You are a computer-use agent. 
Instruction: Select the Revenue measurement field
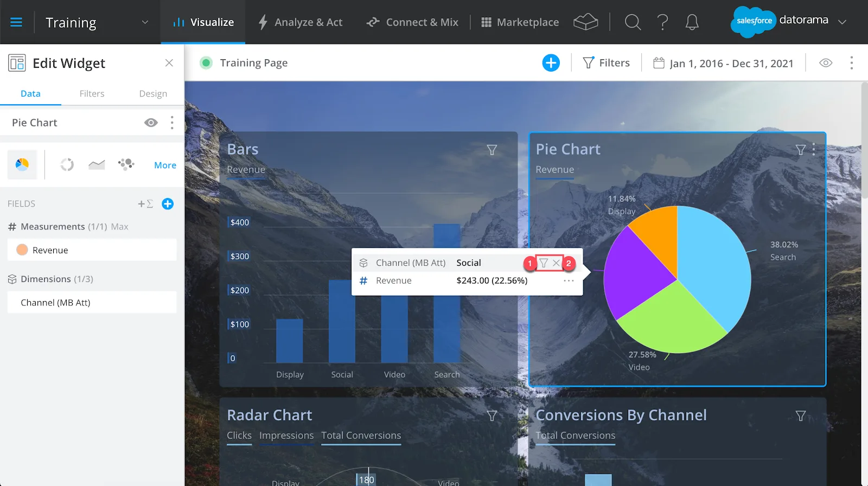pyautogui.click(x=92, y=250)
